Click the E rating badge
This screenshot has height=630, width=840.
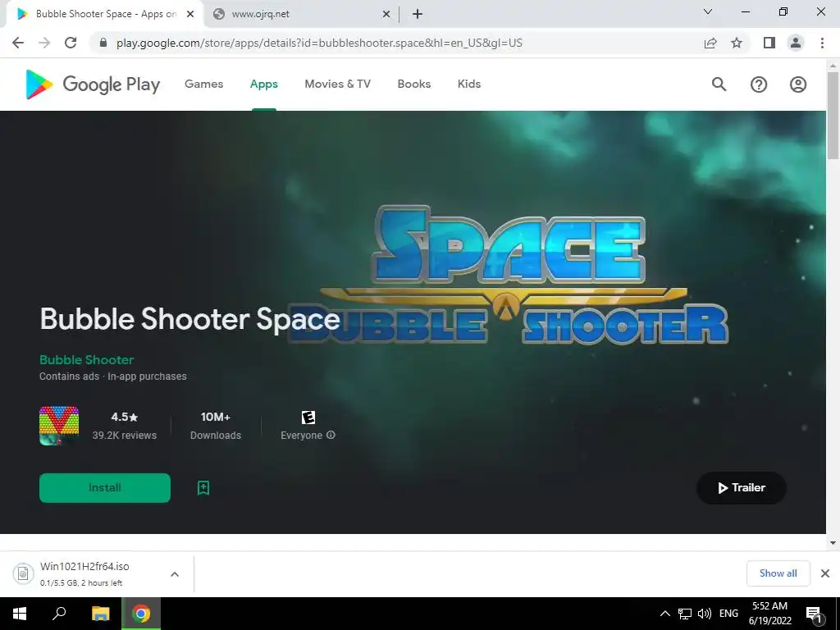click(x=308, y=418)
